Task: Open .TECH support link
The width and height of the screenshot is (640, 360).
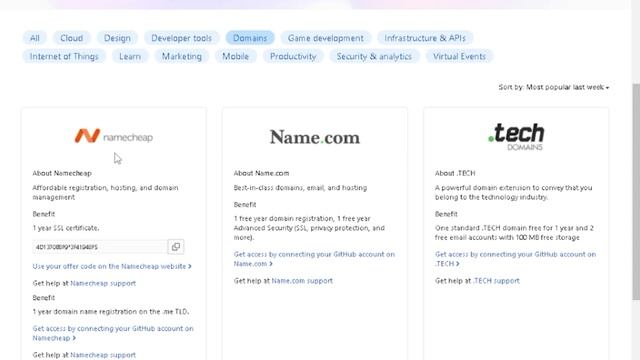Action: coord(496,280)
